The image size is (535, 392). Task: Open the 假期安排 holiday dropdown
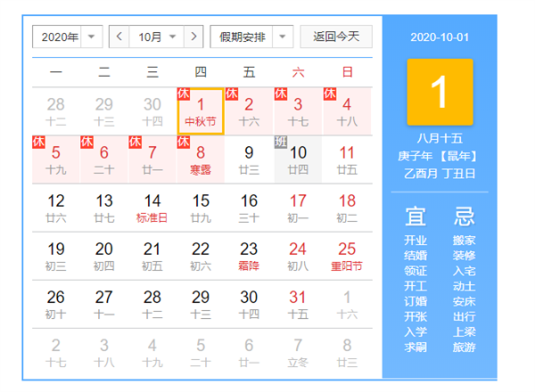point(252,37)
